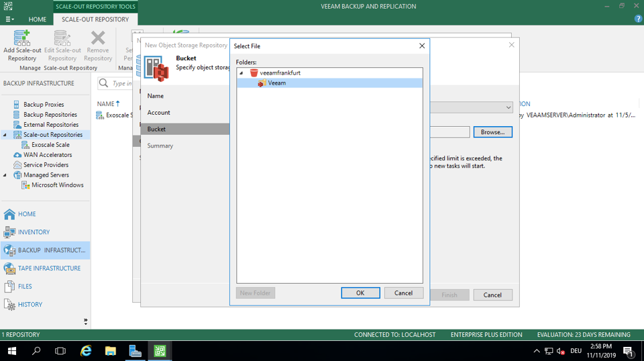The height and width of the screenshot is (361, 644).
Task: Open the bucket dropdown behind dialog
Action: tap(508, 107)
